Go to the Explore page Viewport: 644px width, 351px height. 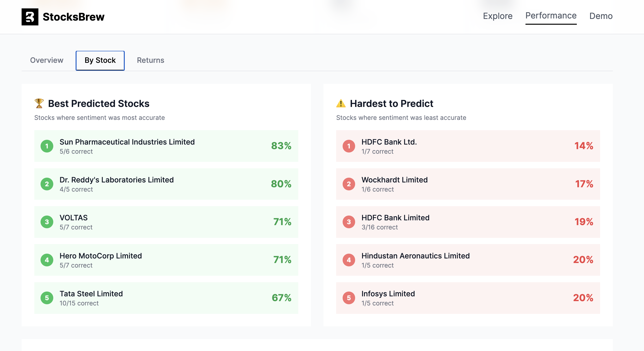pos(497,16)
